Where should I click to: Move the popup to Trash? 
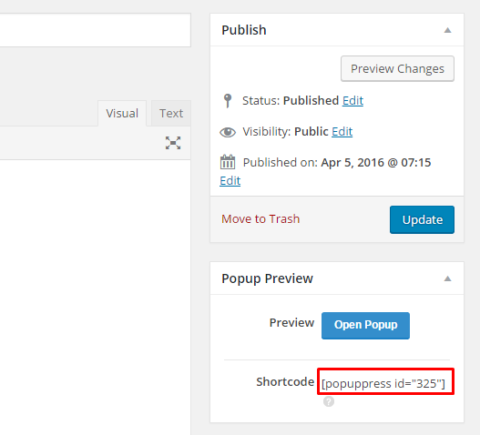pyautogui.click(x=261, y=219)
